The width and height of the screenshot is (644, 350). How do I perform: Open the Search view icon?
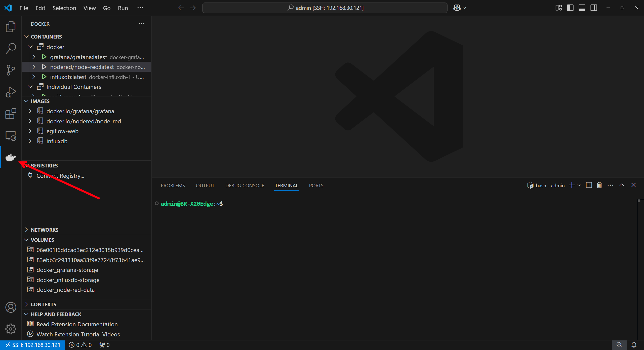point(11,48)
